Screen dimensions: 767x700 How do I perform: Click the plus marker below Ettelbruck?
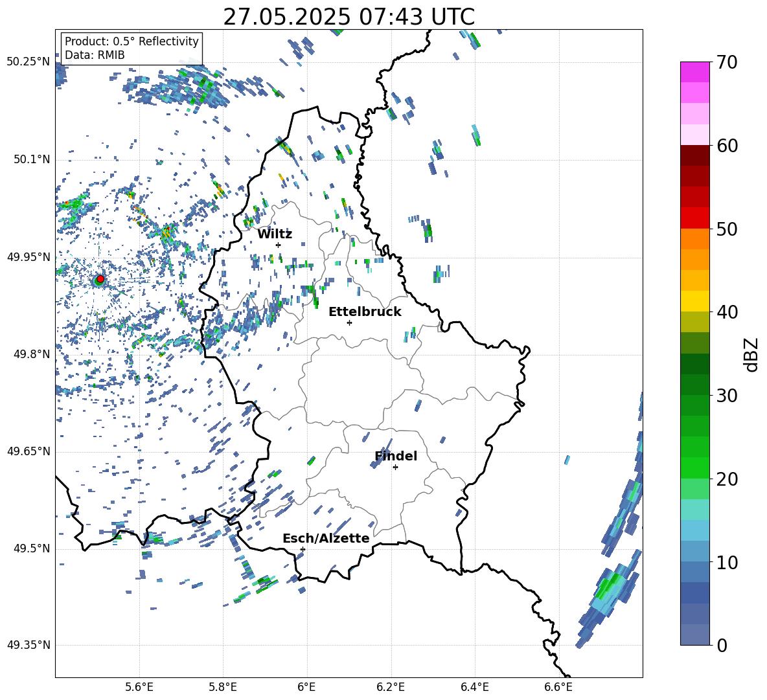pos(349,322)
